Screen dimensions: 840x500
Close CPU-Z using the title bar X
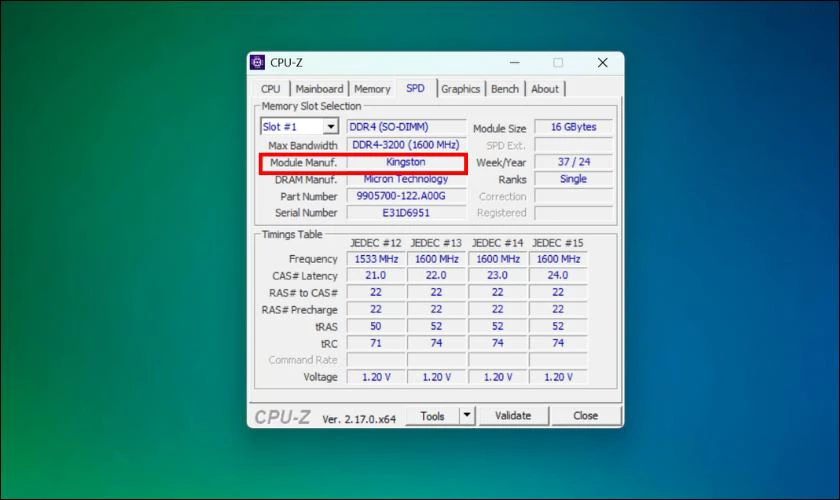(602, 63)
